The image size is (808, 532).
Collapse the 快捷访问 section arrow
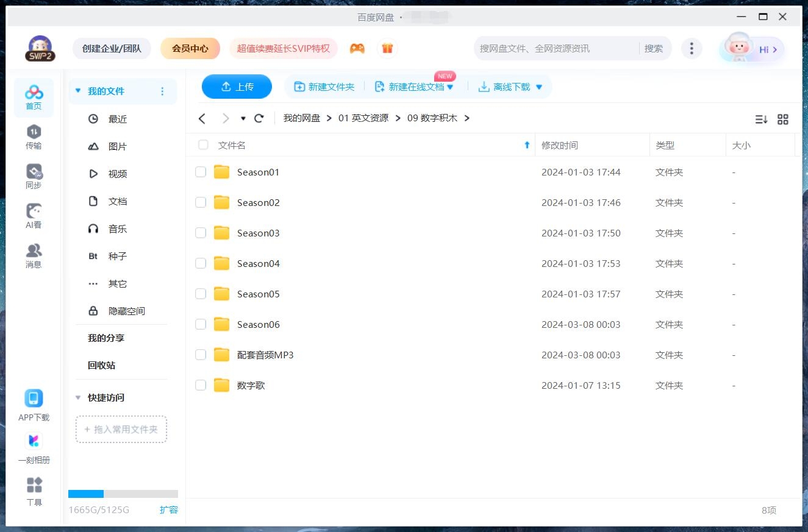tap(78, 398)
